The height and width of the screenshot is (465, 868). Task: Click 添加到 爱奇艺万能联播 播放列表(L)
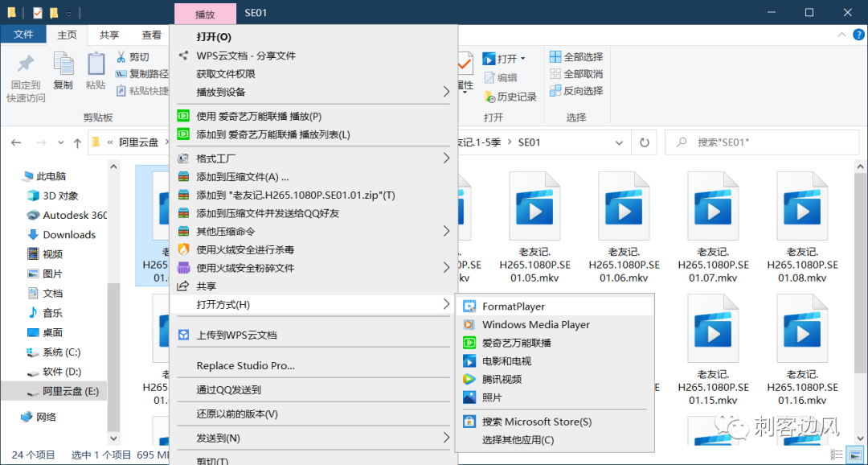click(x=313, y=134)
